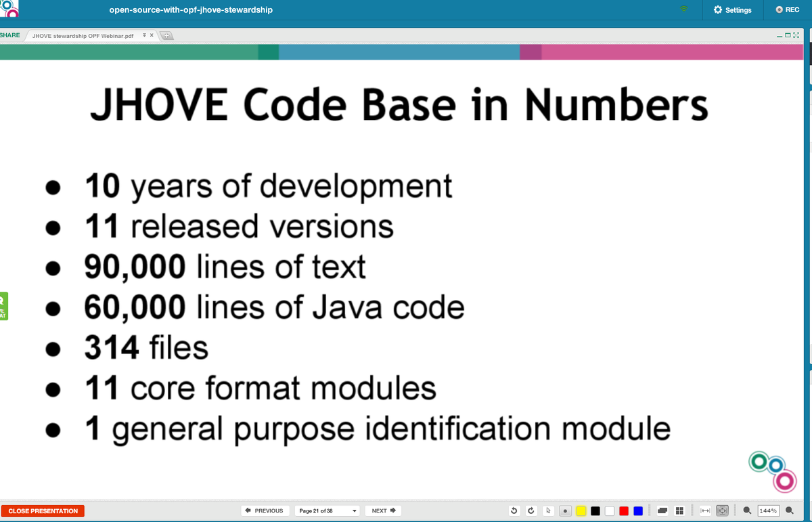
Task: Redo a whiteboard annotation
Action: click(x=531, y=510)
